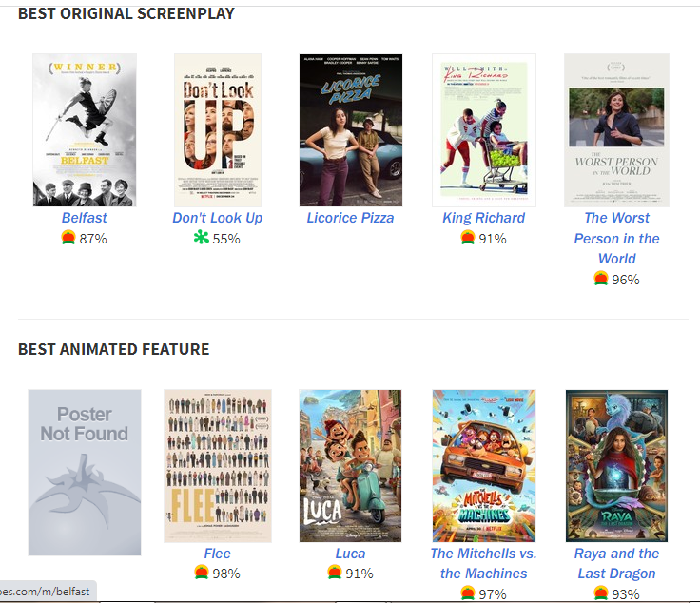The image size is (700, 603).
Task: Click the fresh tomato icon beside Flee's 98%
Action: pos(202,573)
